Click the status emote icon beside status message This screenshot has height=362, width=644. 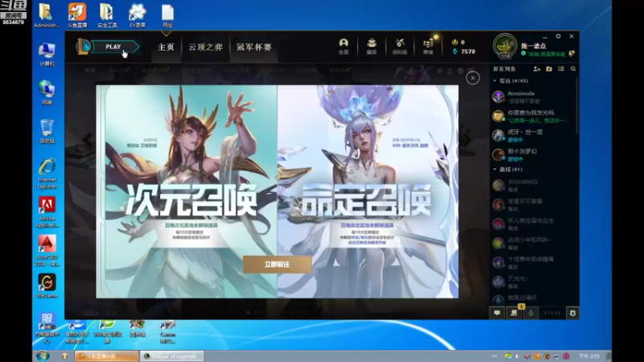572,53
